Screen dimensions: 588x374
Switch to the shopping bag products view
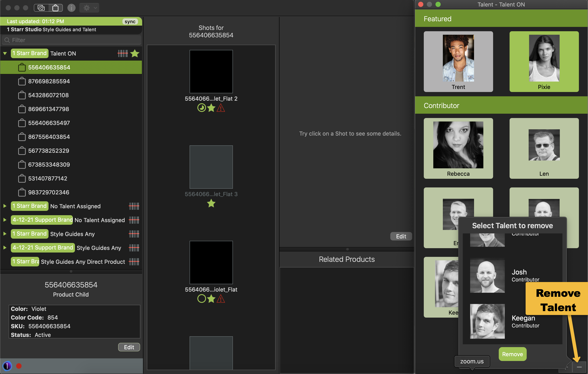[x=55, y=8]
